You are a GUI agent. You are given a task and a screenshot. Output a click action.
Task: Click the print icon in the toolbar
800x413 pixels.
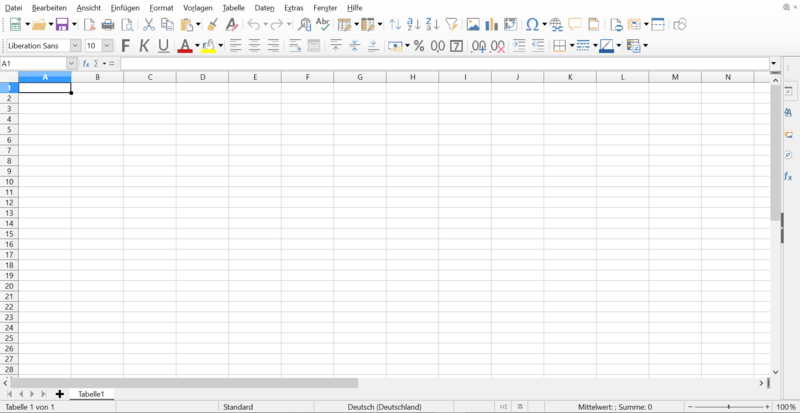(x=108, y=24)
